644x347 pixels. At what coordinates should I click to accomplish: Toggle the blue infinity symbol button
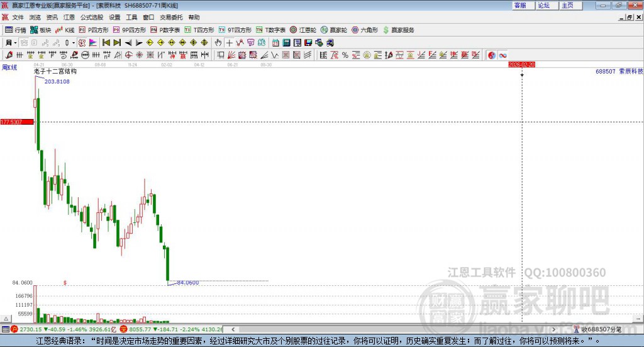click(502, 55)
